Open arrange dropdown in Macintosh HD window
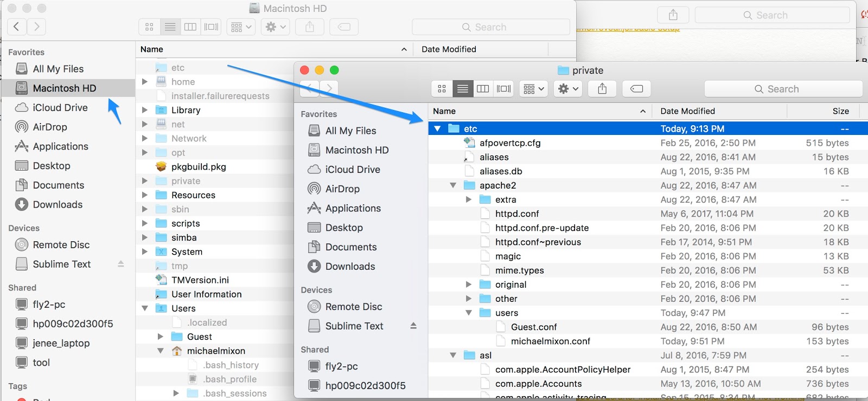The width and height of the screenshot is (868, 401). (241, 27)
